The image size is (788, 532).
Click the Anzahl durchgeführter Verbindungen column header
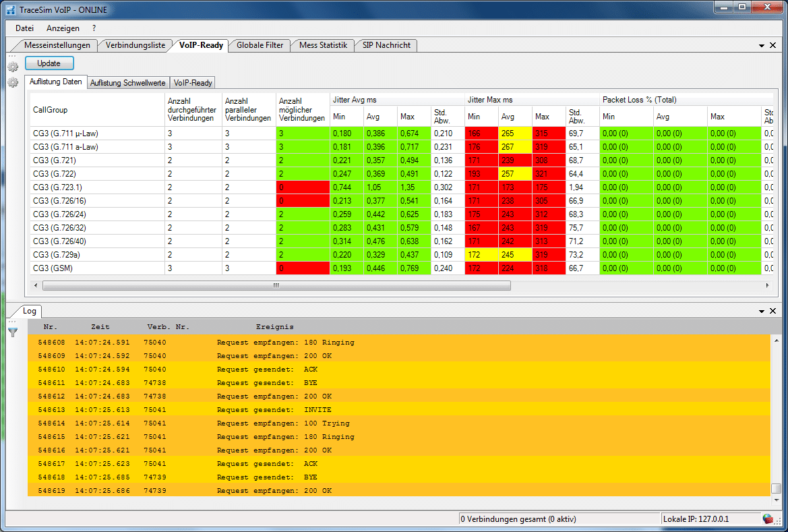[x=193, y=110]
